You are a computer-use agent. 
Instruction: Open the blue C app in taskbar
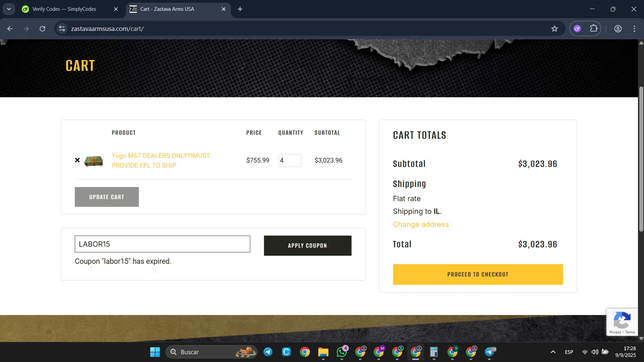pyautogui.click(x=286, y=352)
